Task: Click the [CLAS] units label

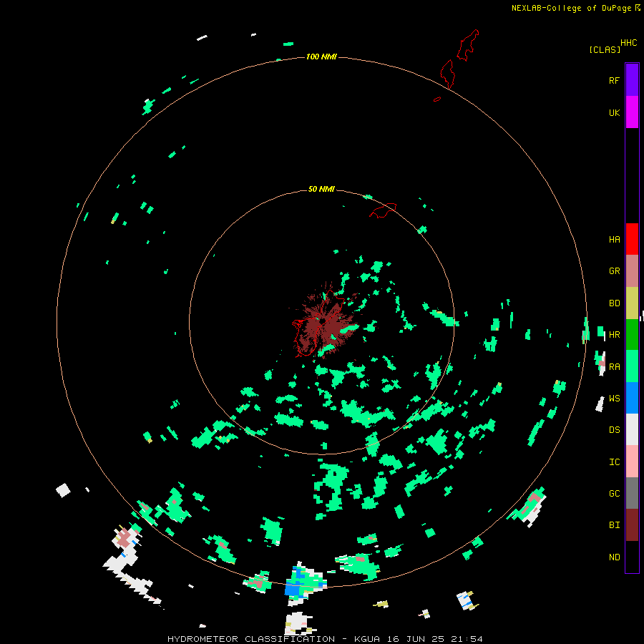Action: [x=605, y=49]
